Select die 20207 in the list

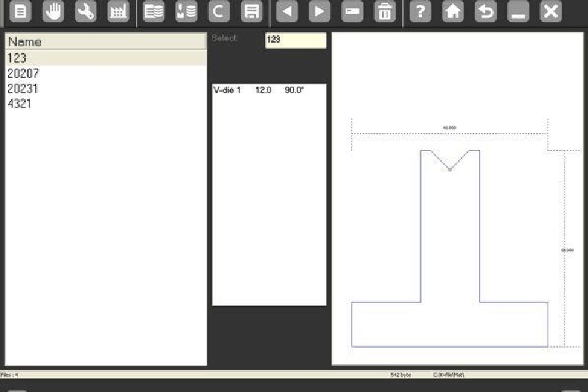[x=23, y=74]
